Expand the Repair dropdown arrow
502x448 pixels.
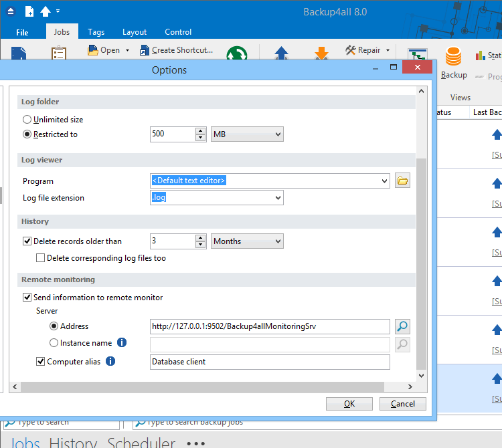(388, 51)
